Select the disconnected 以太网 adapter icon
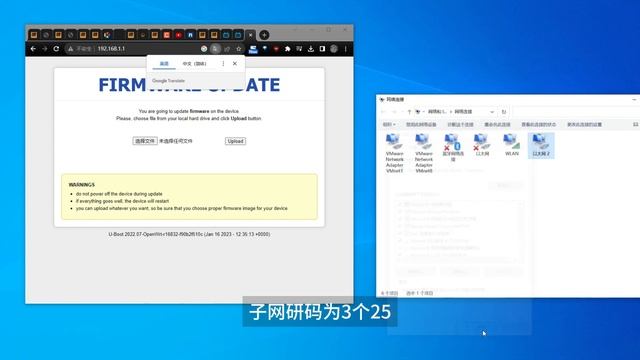This screenshot has width=640, height=360. click(482, 145)
